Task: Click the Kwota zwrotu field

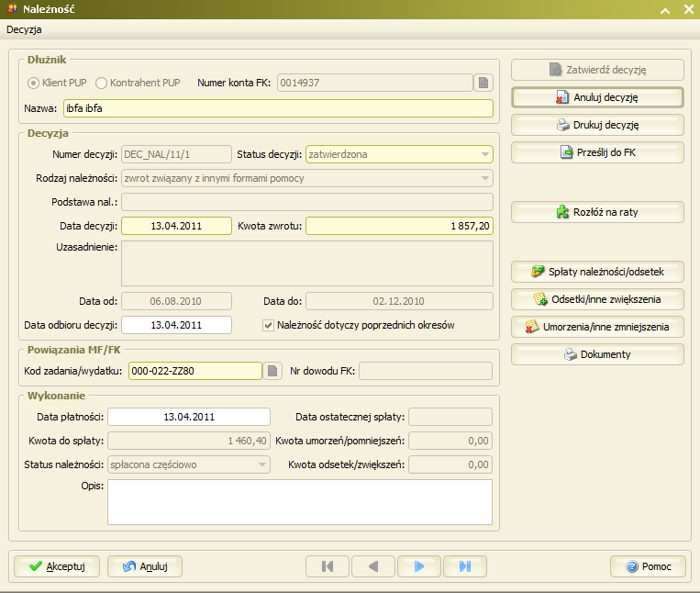Action: click(399, 226)
